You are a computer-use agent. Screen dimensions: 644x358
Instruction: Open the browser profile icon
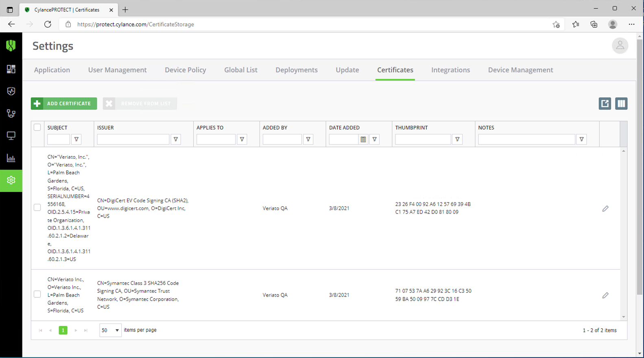[x=613, y=24]
